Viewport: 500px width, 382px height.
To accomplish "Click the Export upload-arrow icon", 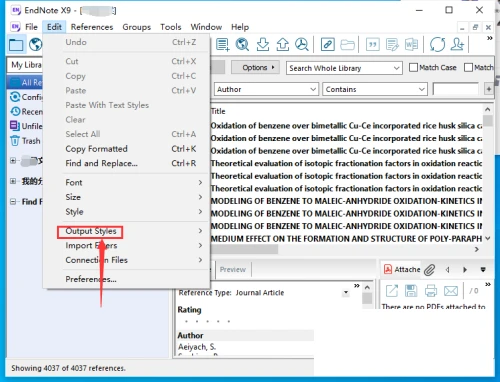I will pyautogui.click(x=283, y=44).
